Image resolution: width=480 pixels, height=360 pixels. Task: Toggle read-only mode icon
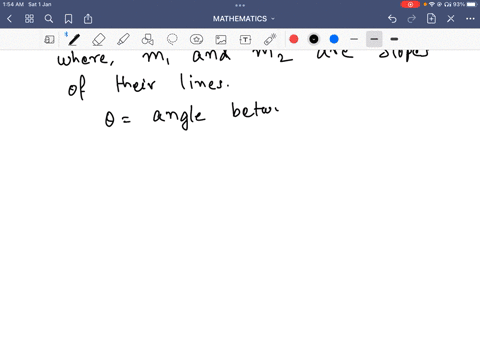pyautogui.click(x=49, y=39)
